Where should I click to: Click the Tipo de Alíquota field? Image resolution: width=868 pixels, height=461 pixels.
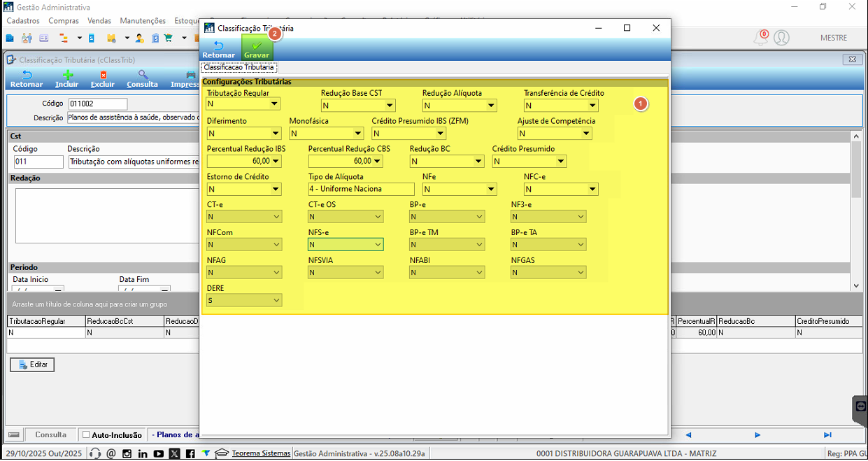point(361,189)
